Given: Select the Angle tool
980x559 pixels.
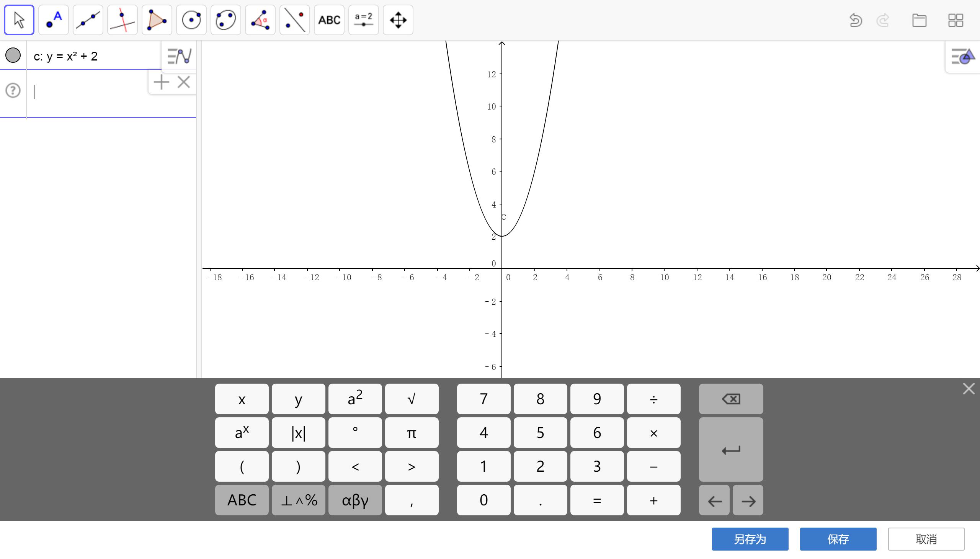Looking at the screenshot, I should [x=260, y=20].
